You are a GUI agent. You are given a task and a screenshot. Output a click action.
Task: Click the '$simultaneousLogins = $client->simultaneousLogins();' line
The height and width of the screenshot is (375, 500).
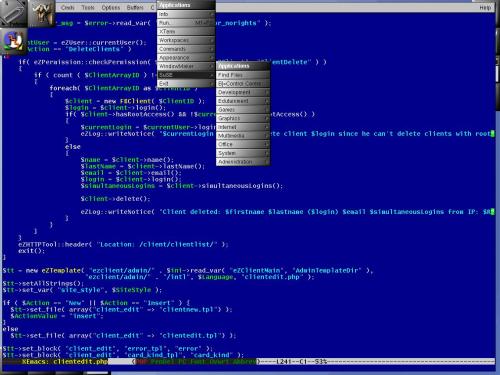pyautogui.click(x=182, y=186)
